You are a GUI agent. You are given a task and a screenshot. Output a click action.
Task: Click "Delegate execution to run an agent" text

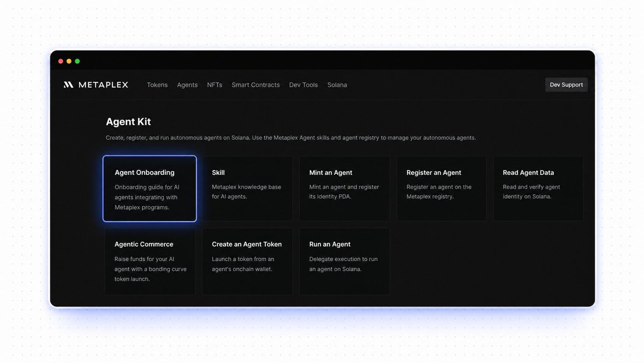(343, 264)
